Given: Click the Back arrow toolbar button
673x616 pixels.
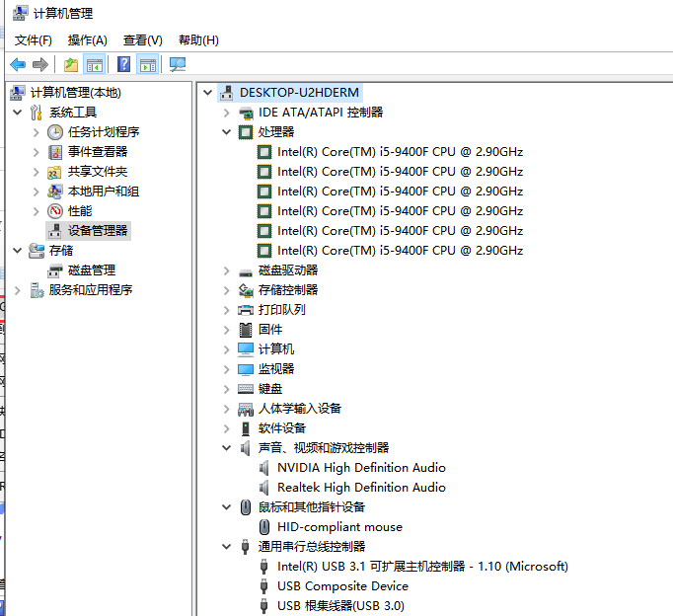Looking at the screenshot, I should point(18,65).
